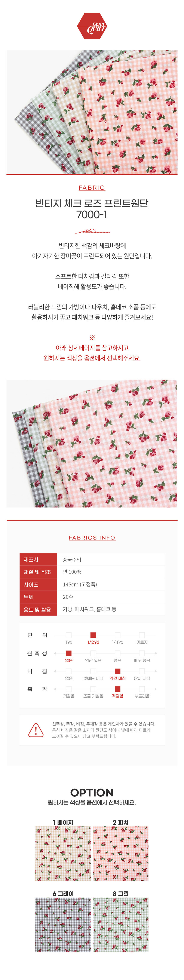This screenshot has width=184, height=980.
Task: Click the red ※ notice symbol
Action: pyautogui.click(x=92, y=337)
